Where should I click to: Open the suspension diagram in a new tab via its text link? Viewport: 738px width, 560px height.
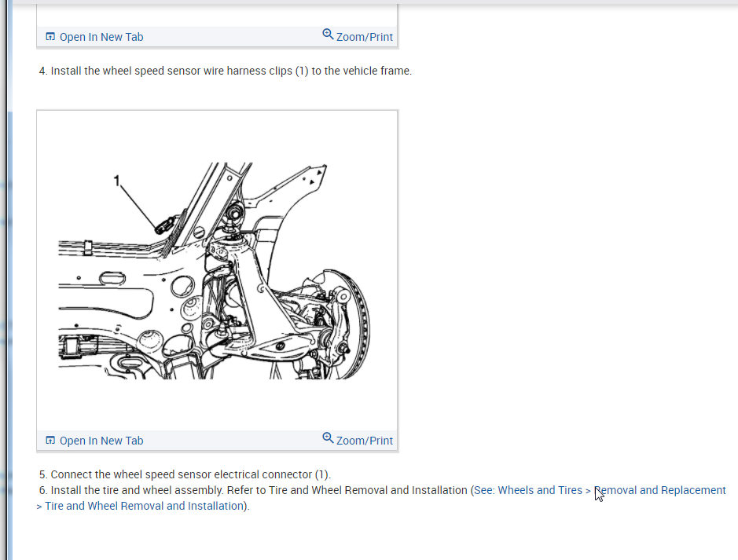tap(101, 441)
